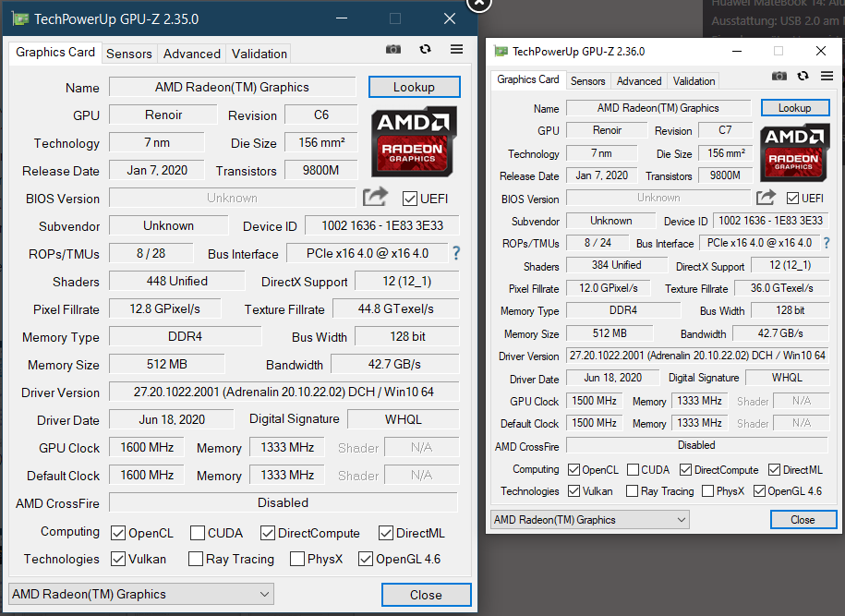Toggle CUDA checkbox in GPU-Z 2.36.0
845x616 pixels.
pyautogui.click(x=634, y=470)
